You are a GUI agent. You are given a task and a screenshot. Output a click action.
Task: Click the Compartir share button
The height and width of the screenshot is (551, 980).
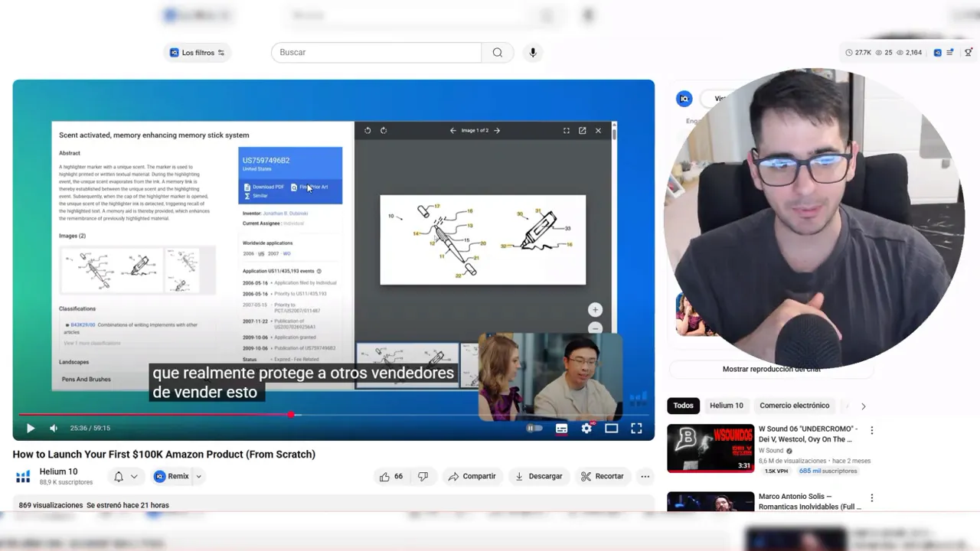(x=472, y=477)
